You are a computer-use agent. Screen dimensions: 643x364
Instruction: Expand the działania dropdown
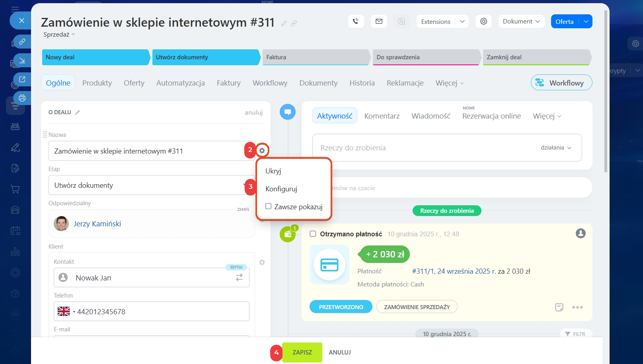pyautogui.click(x=556, y=148)
